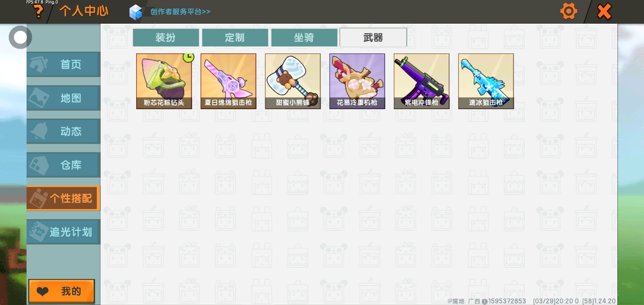This screenshot has width=644, height=305.
Task: Open the help question mark icon
Action: coord(38,12)
